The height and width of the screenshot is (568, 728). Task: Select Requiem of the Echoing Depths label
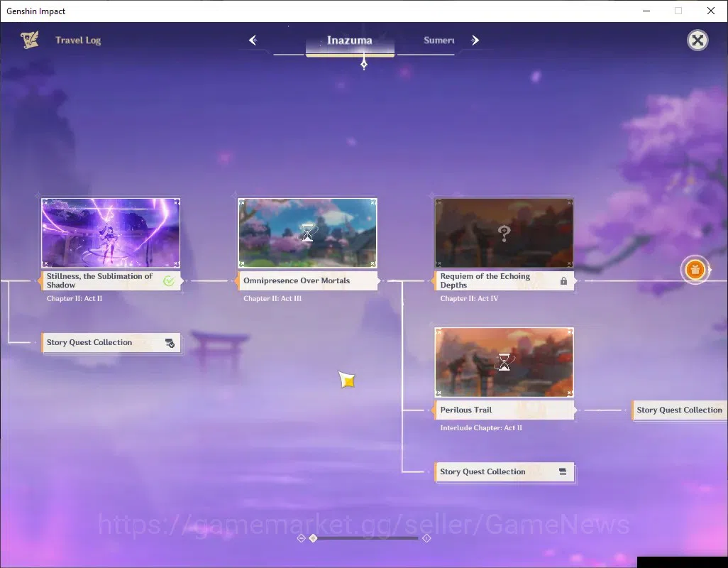tap(504, 280)
